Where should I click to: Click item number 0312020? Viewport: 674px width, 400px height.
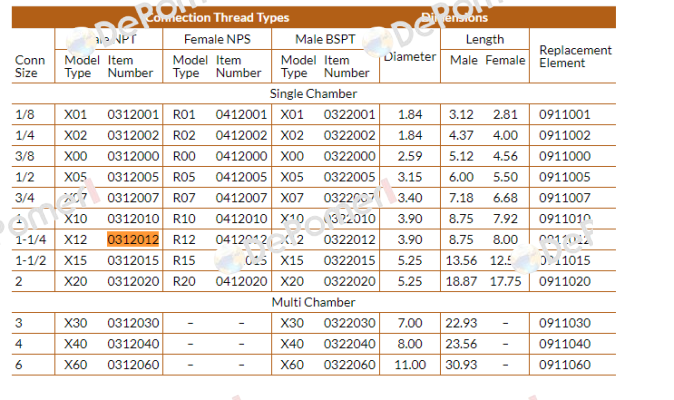point(133,281)
